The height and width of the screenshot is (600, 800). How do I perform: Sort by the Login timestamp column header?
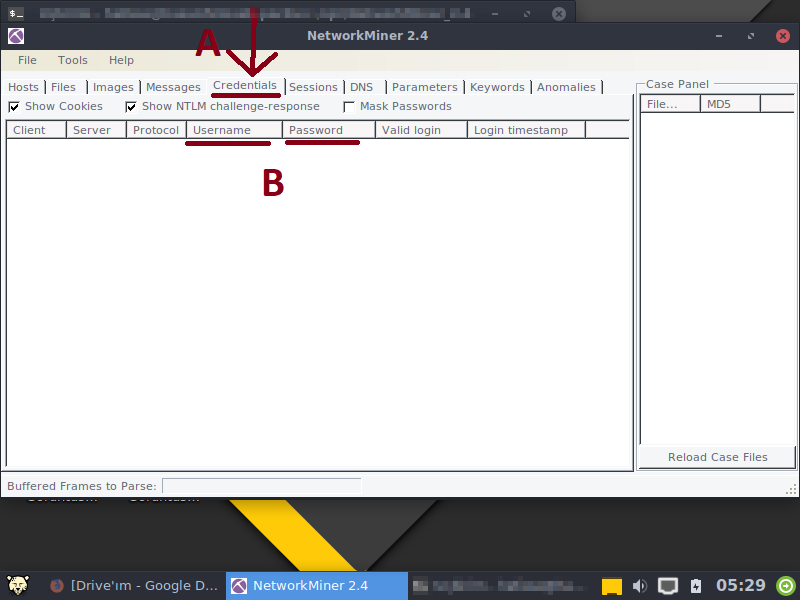[526, 130]
